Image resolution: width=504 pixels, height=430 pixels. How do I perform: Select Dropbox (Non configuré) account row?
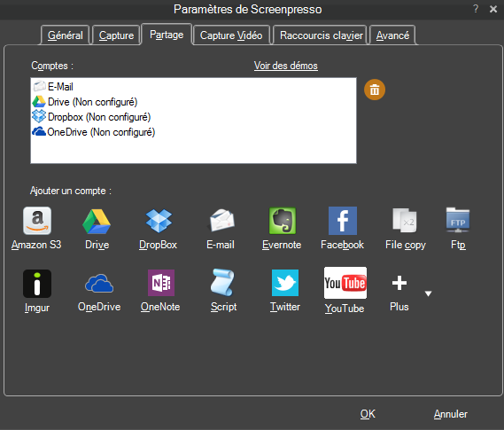click(193, 117)
